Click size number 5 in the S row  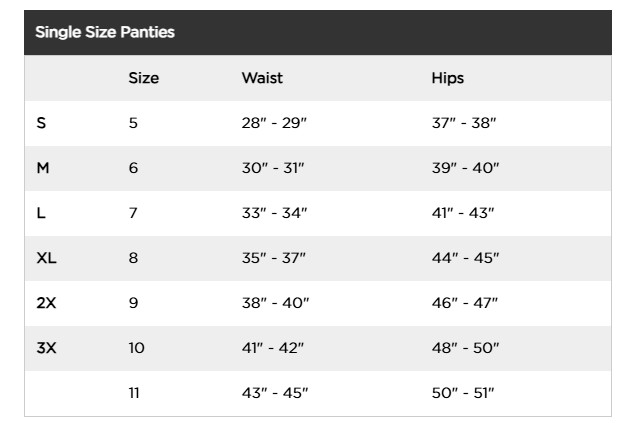pyautogui.click(x=133, y=123)
